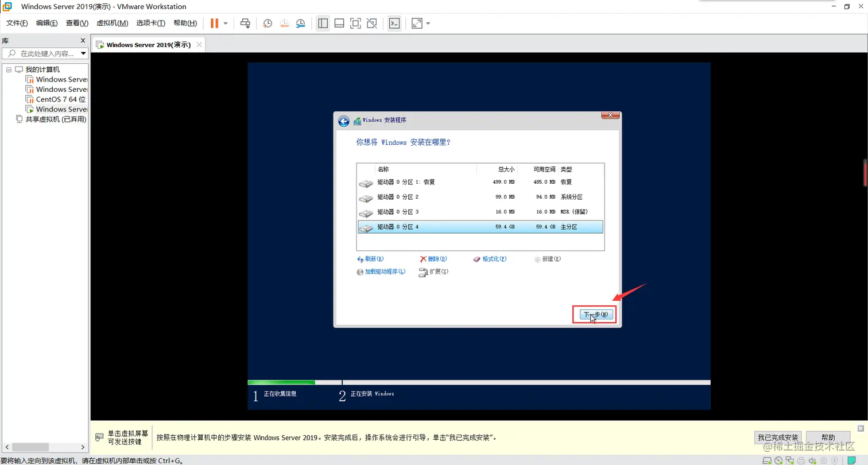Send Ctrl+Alt+Del to the virtual machine
The height and width of the screenshot is (465, 868).
[246, 23]
